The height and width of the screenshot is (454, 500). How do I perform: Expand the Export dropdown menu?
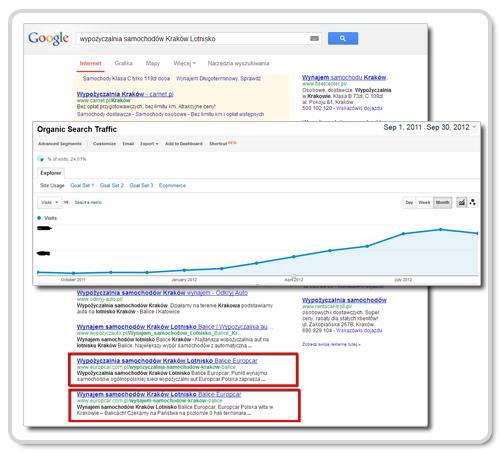(149, 144)
